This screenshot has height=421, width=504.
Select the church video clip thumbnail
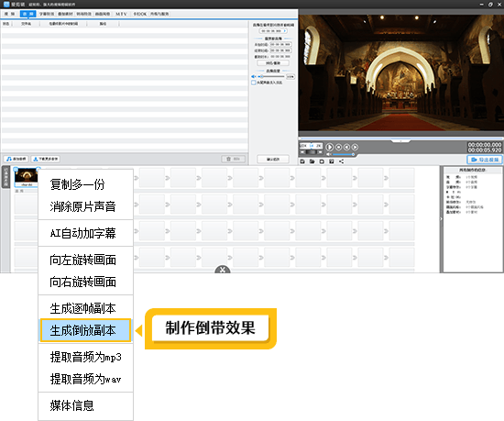tap(27, 177)
